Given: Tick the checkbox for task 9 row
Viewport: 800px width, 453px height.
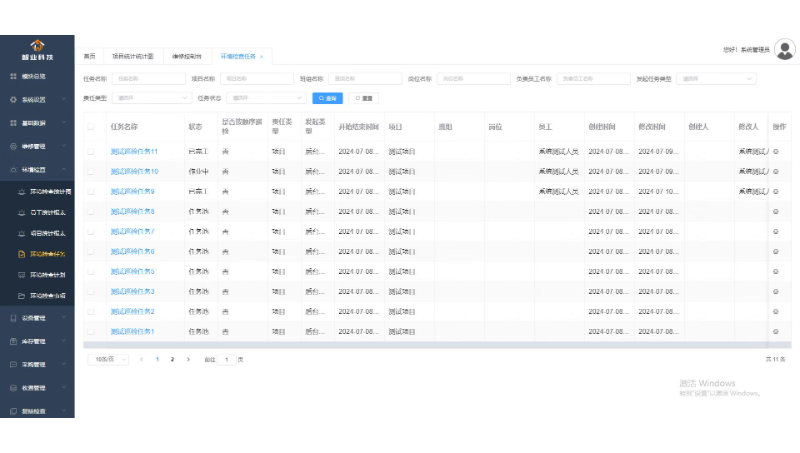Looking at the screenshot, I should 91,191.
